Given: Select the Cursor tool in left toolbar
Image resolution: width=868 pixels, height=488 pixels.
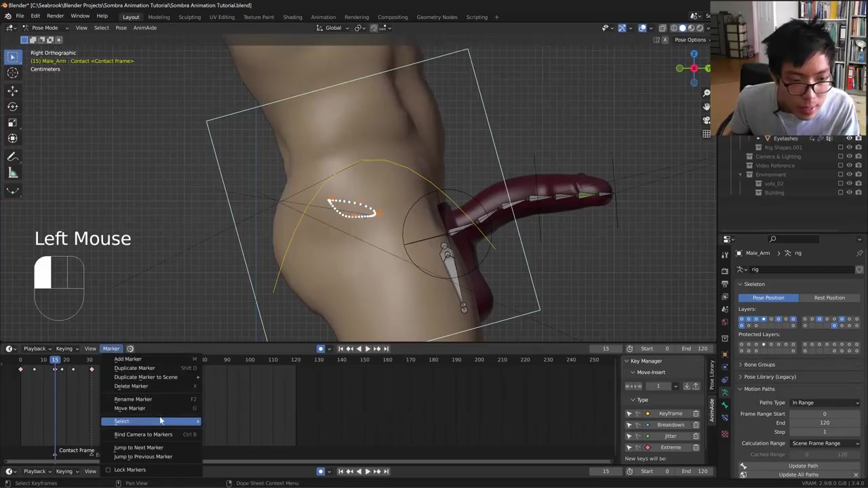Looking at the screenshot, I should 12,73.
